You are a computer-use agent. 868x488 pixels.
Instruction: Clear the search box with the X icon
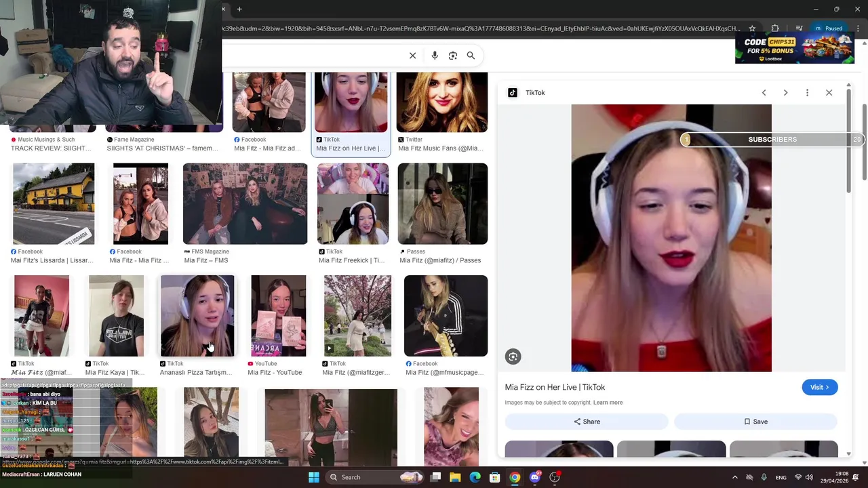412,56
